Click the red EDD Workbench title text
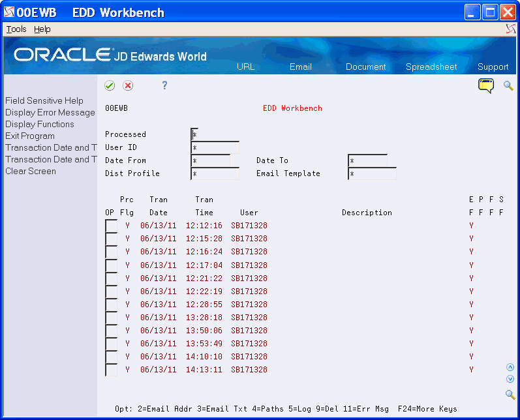The width and height of the screenshot is (520, 420). tap(292, 108)
